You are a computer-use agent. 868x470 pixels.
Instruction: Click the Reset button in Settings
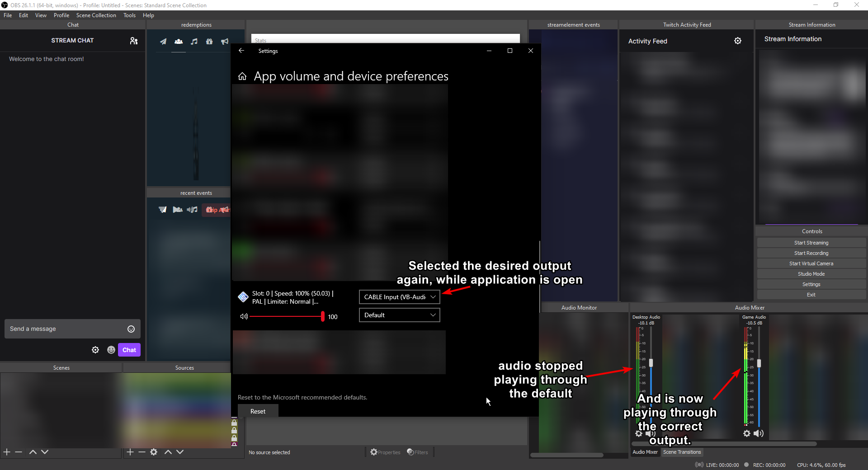[258, 411]
